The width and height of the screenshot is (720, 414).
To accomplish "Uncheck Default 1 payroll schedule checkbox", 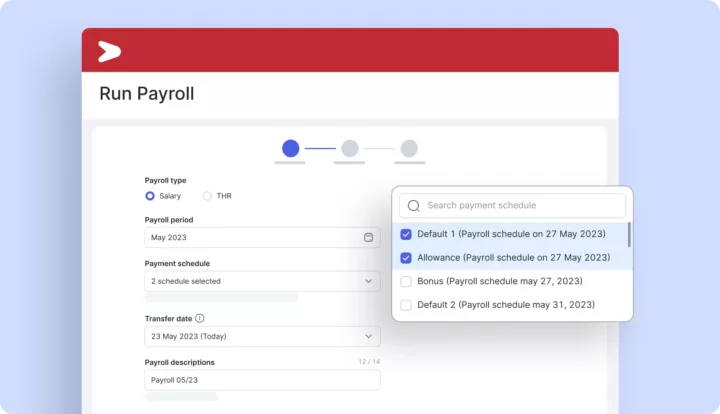I will tap(406, 234).
